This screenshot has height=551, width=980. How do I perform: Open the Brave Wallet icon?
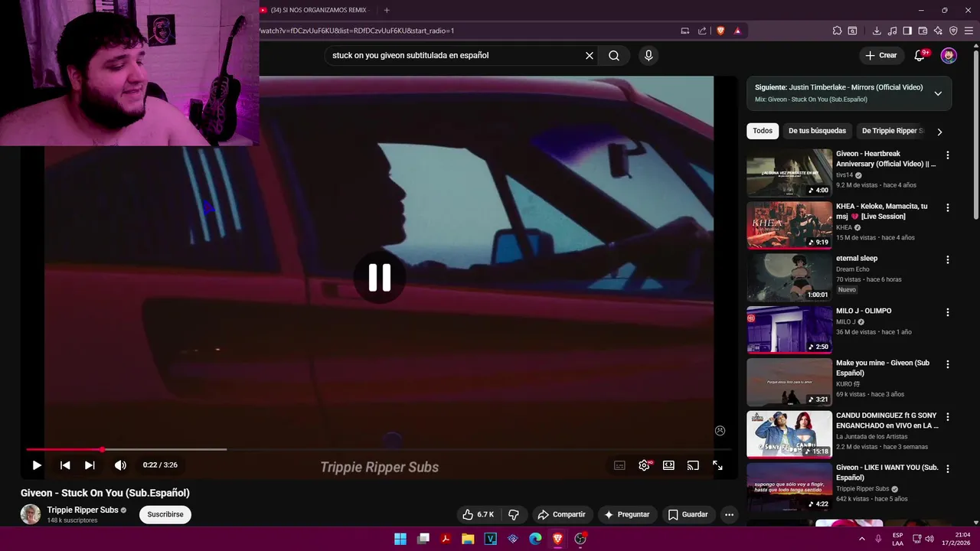[x=923, y=31]
